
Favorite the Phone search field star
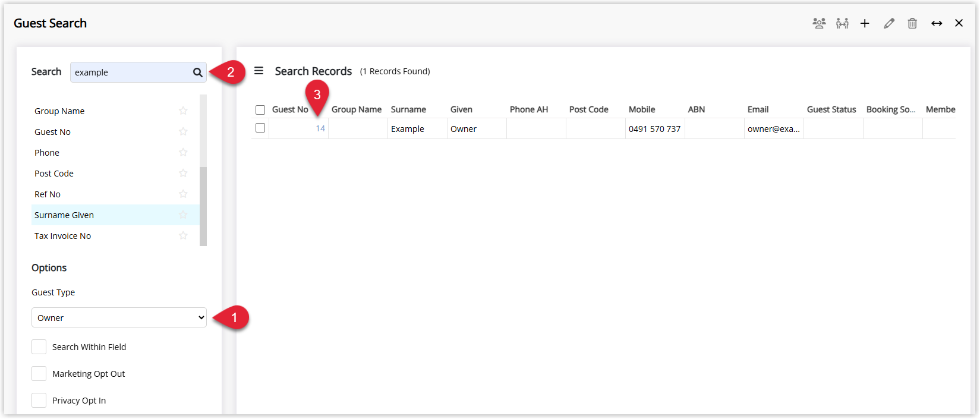point(183,152)
